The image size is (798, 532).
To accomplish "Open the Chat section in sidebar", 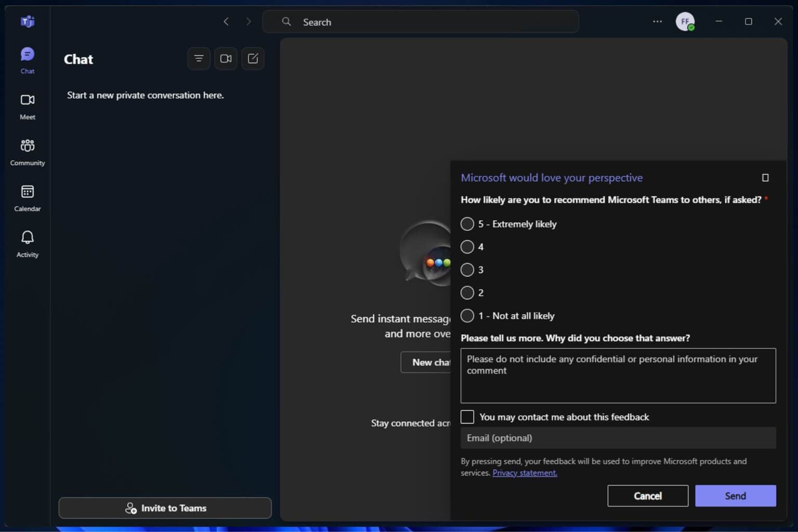I will [x=28, y=60].
